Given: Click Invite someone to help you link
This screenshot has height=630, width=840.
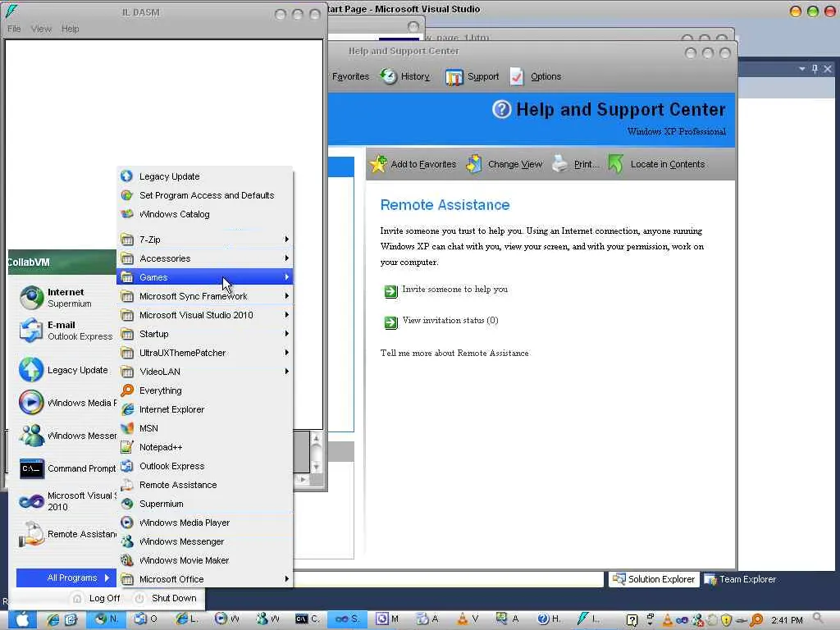Looking at the screenshot, I should click(x=454, y=290).
